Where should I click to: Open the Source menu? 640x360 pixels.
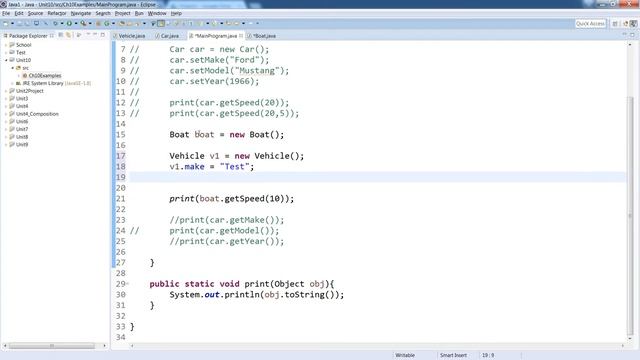click(35, 13)
